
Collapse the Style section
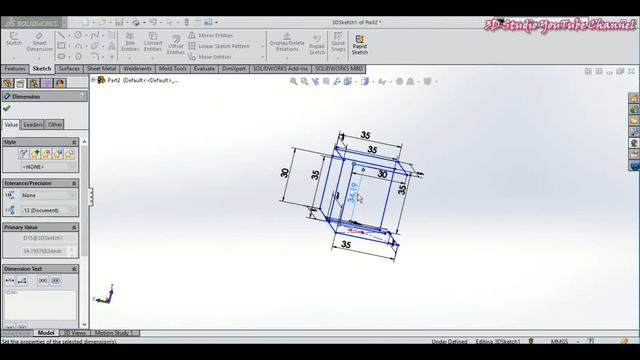(x=74, y=142)
